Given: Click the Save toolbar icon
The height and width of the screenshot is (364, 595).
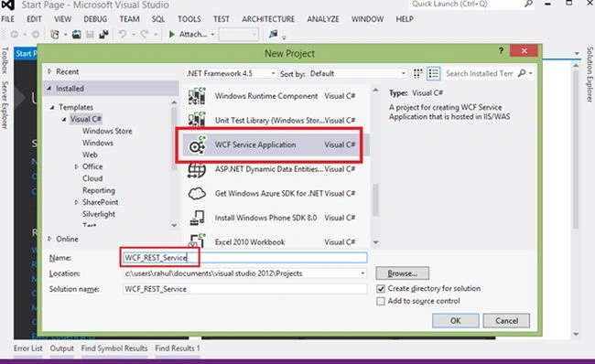Looking at the screenshot, I should (x=90, y=35).
